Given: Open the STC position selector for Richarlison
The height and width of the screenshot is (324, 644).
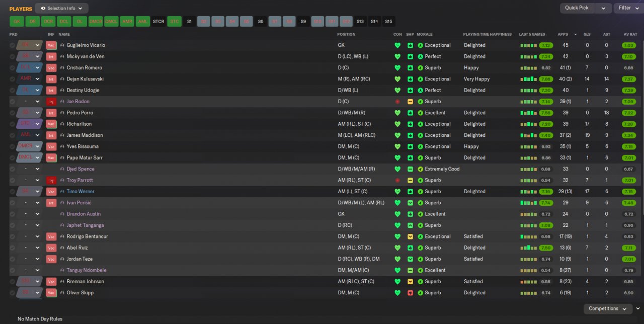Looking at the screenshot, I should coord(29,124).
